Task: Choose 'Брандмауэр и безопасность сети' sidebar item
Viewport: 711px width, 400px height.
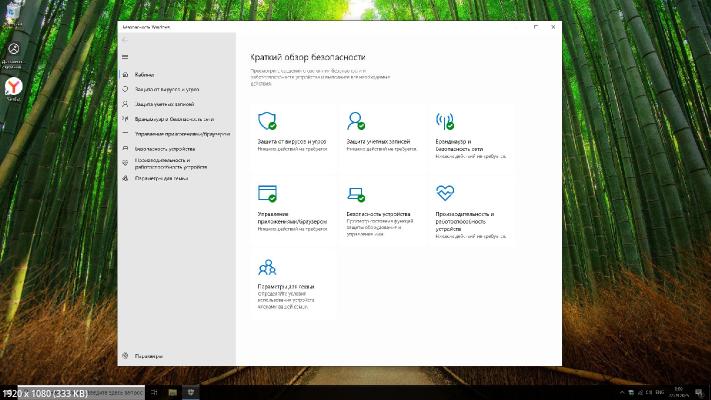Action: coord(174,118)
